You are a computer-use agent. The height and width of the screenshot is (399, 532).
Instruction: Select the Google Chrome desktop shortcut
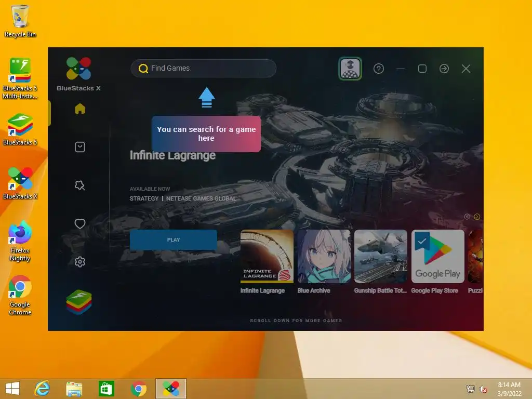(20, 295)
